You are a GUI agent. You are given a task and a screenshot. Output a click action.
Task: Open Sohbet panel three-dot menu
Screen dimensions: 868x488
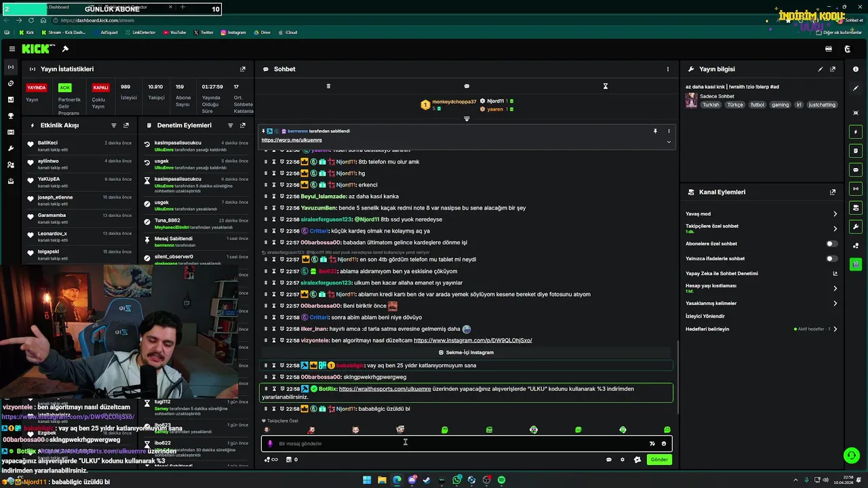click(x=667, y=69)
